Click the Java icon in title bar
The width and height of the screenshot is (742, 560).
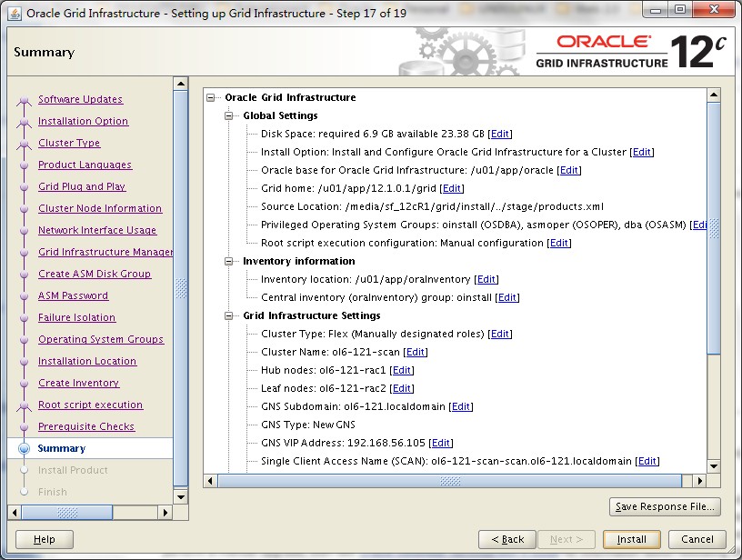click(x=15, y=14)
